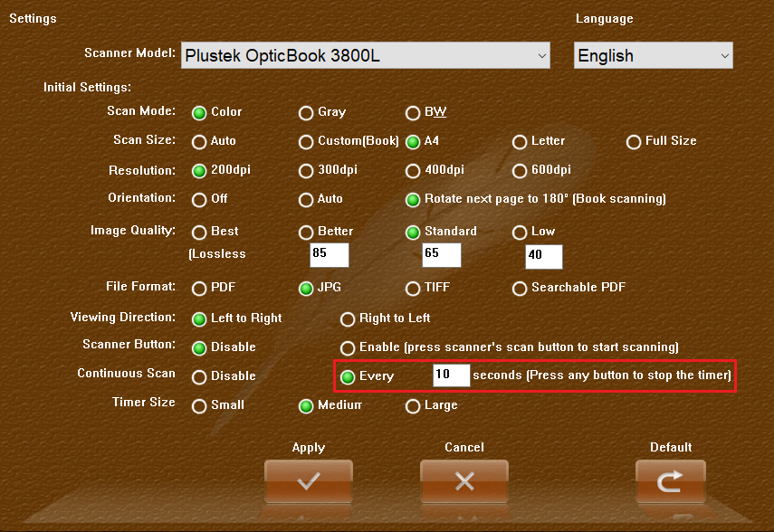The width and height of the screenshot is (774, 532).
Task: Choose Right to Left viewing direction
Action: pyautogui.click(x=348, y=319)
